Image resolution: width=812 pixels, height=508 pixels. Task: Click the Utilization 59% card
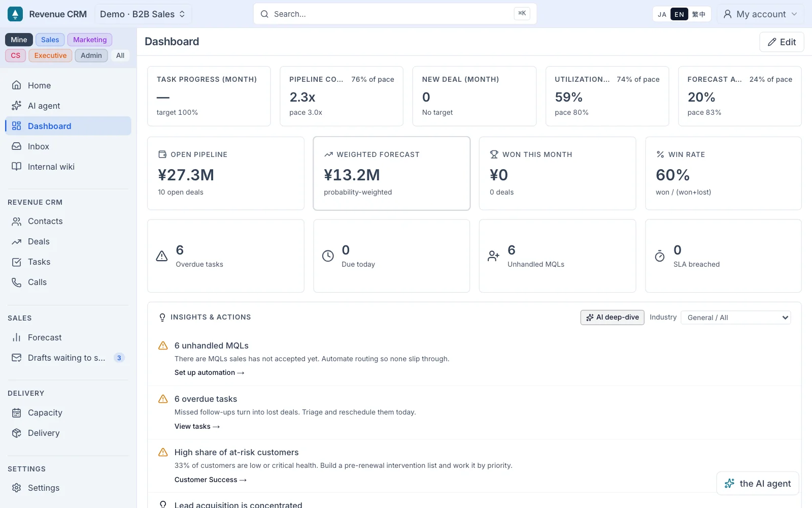(607, 96)
